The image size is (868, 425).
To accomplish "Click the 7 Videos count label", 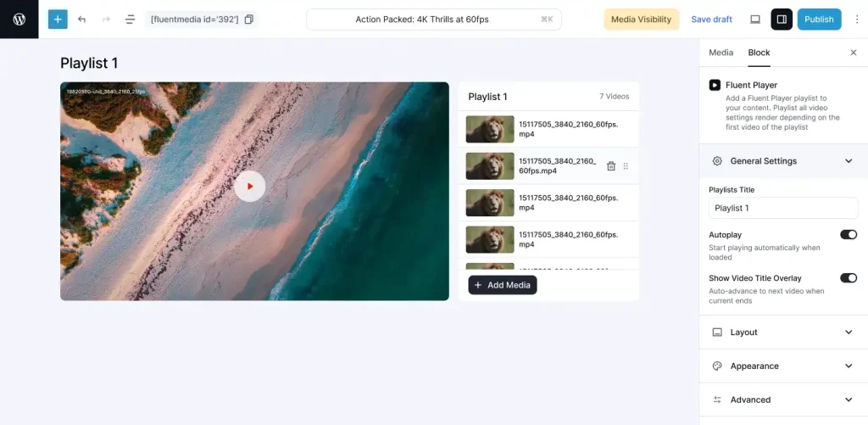I will point(614,97).
